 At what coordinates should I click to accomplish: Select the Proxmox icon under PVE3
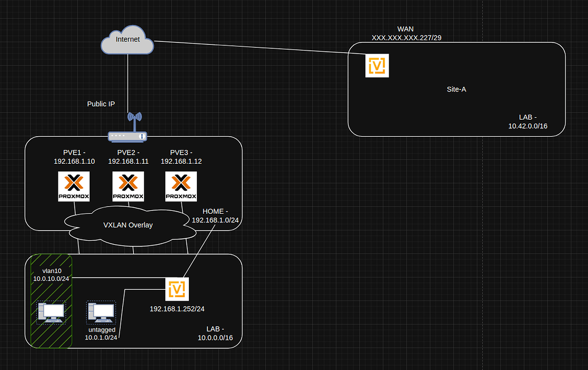(x=180, y=186)
